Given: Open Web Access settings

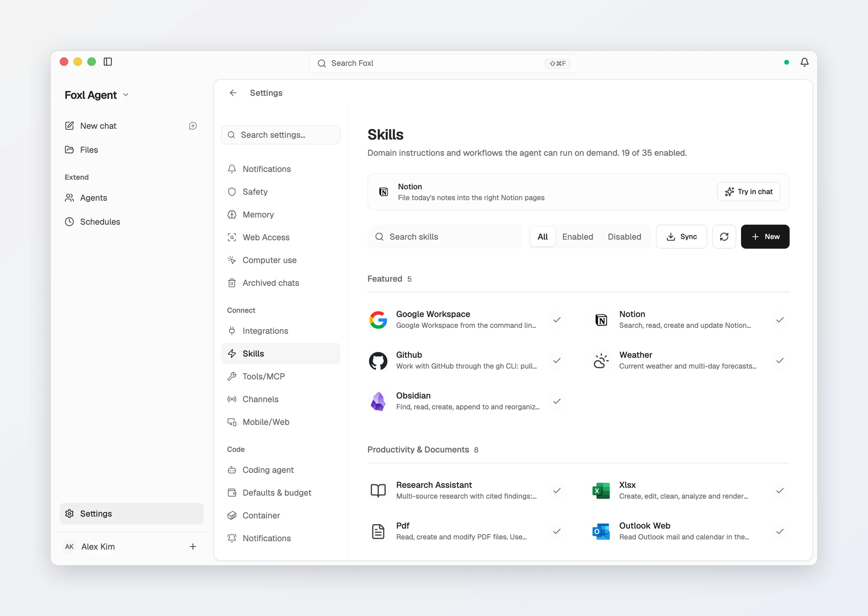Looking at the screenshot, I should [x=280, y=238].
